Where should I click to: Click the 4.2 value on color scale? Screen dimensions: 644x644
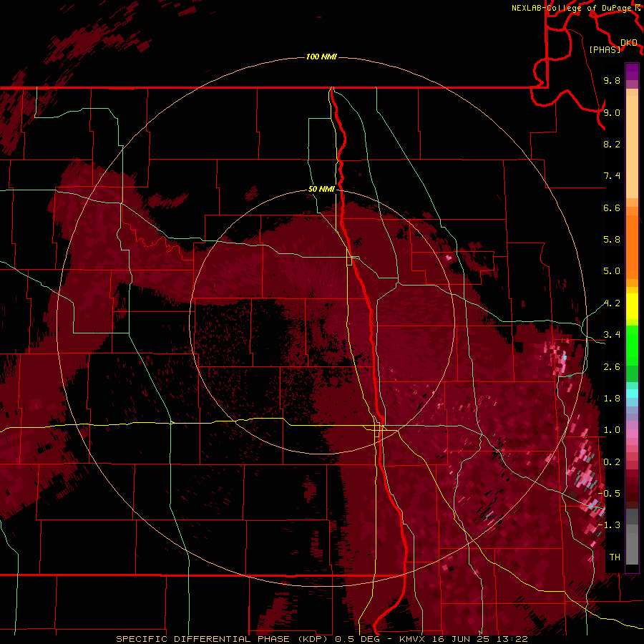(612, 303)
